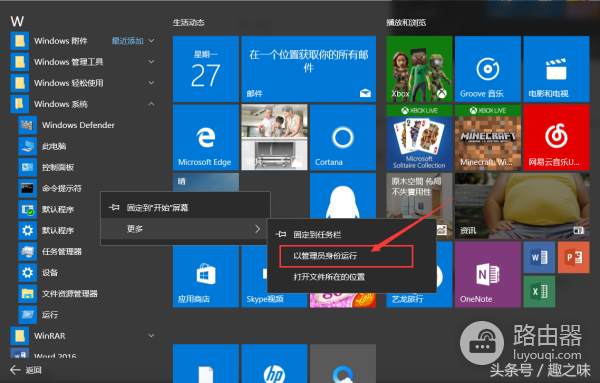The height and width of the screenshot is (383, 600).
Task: Collapse the Windows 系统 folder chevron
Action: pos(152,104)
